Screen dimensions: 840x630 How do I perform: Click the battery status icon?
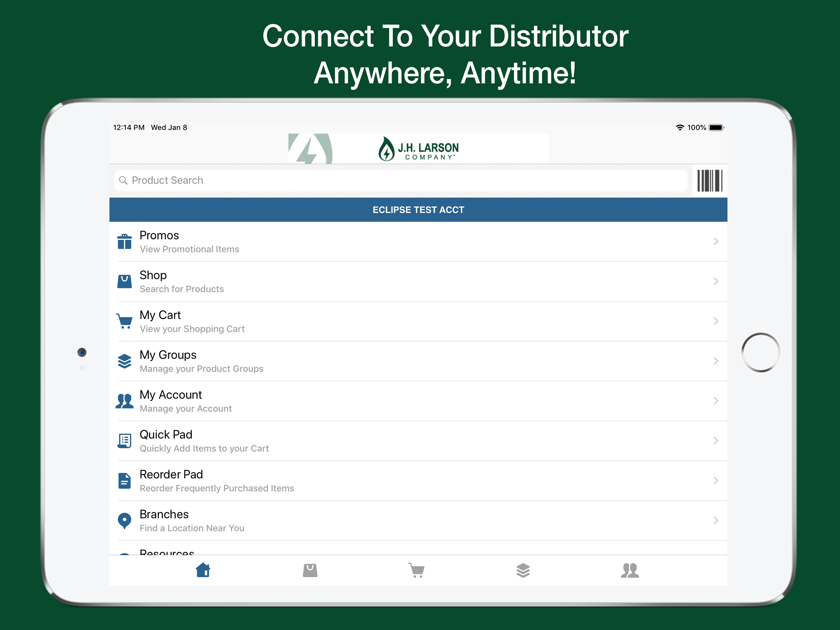[716, 127]
